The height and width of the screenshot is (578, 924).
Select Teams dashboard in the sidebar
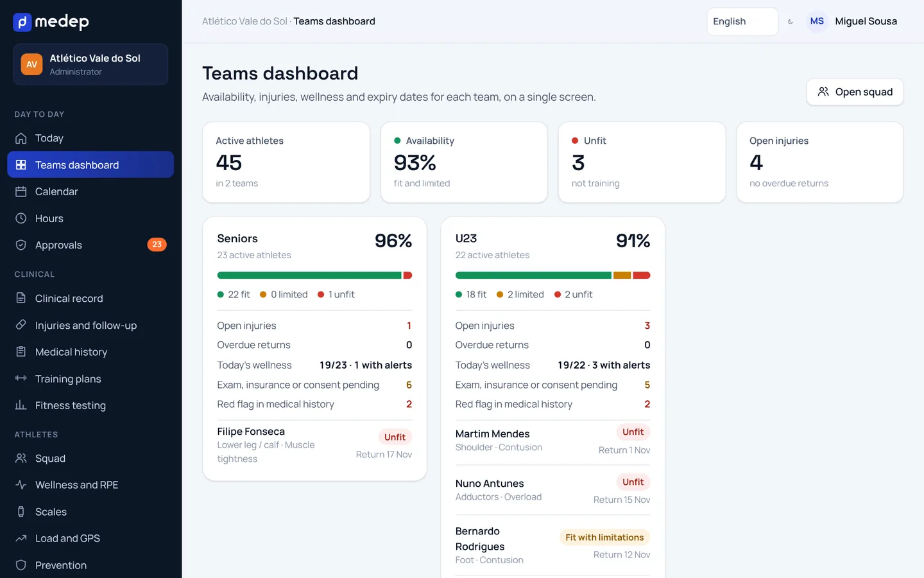(90, 164)
